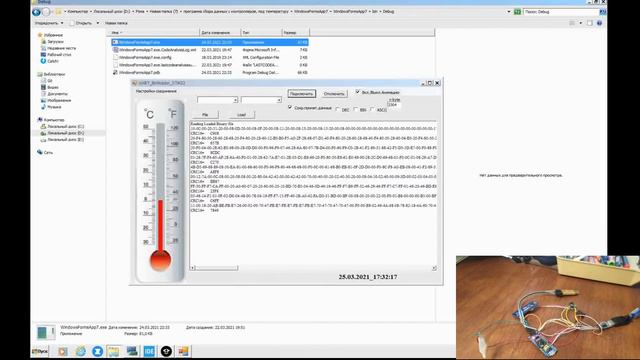The height and width of the screenshot is (360, 640).
Task: Open the second combo box in connection settings
Action: [x=261, y=100]
